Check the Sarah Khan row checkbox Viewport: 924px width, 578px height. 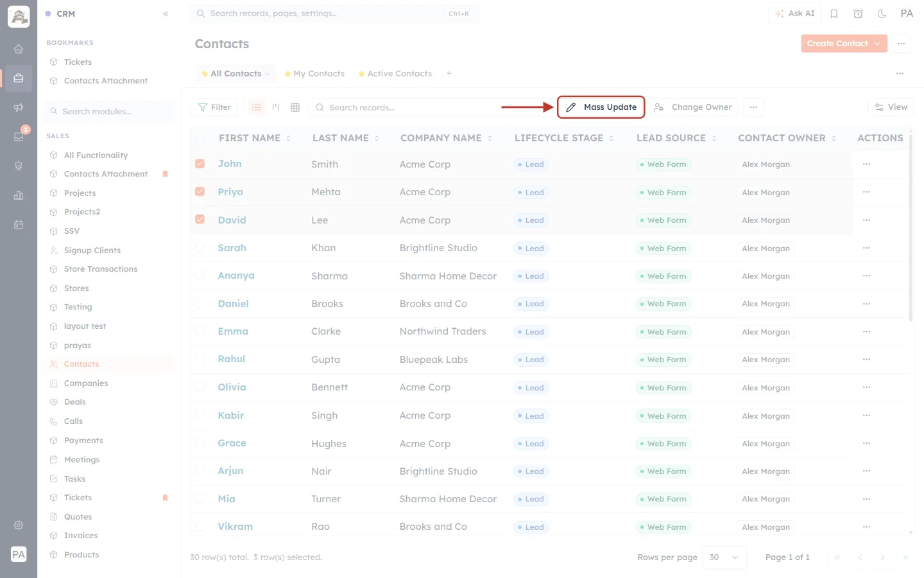pyautogui.click(x=200, y=247)
